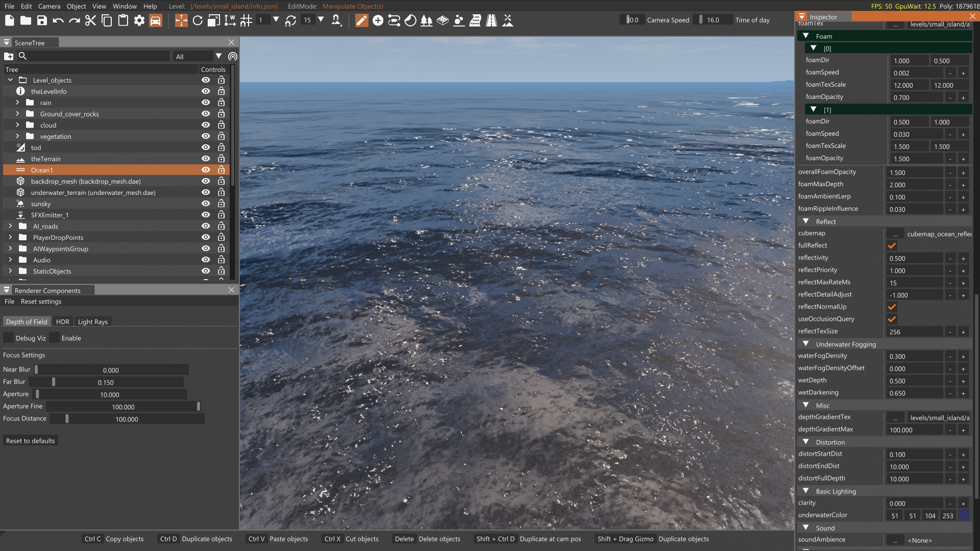Screen dimensions: 980x551
Task: Click the underwaterColor swatch
Action: 964,515
